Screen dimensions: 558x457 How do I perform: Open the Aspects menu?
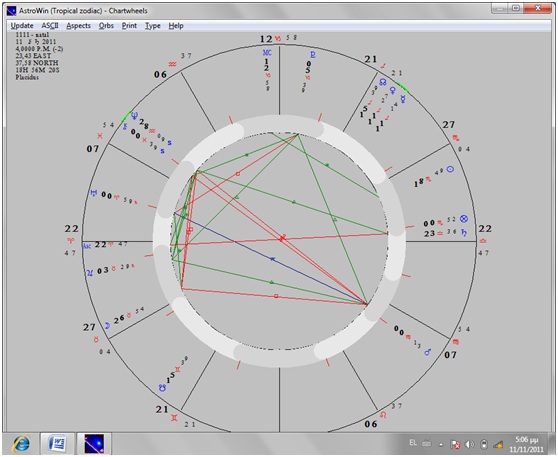tap(78, 26)
